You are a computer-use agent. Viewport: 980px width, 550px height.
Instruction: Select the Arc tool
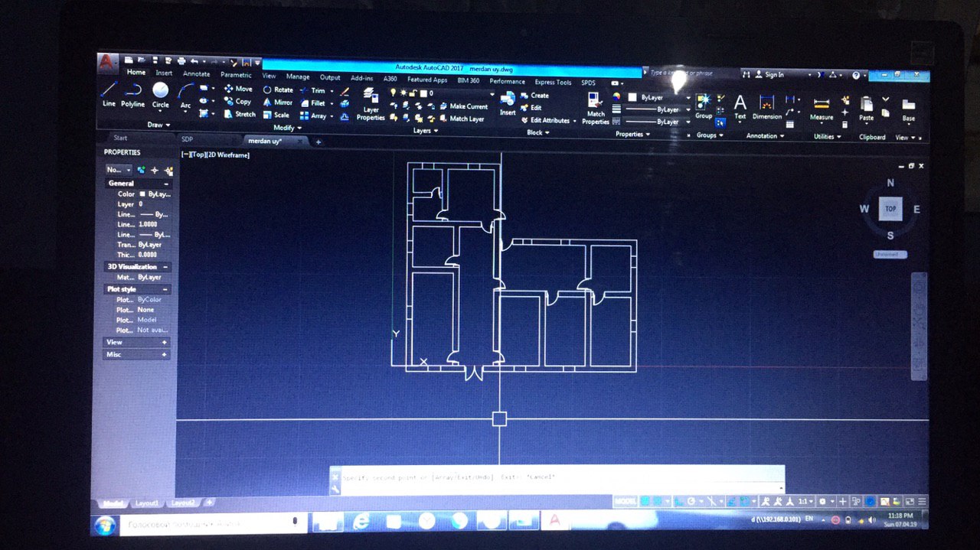pyautogui.click(x=185, y=96)
